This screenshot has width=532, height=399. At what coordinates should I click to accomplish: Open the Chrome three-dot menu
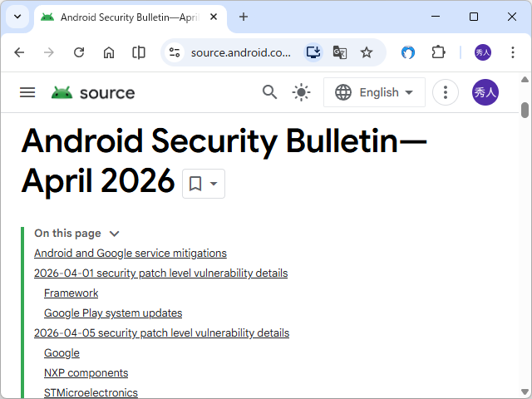513,52
